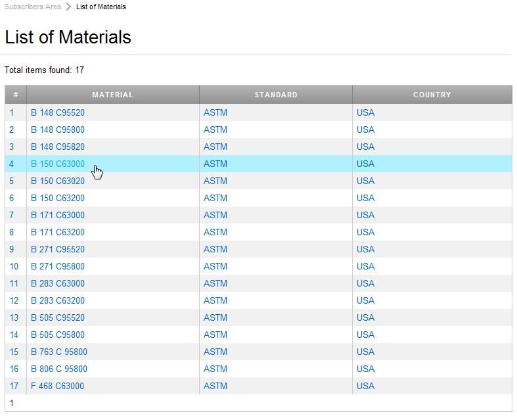The width and height of the screenshot is (517, 420).
Task: Open material B 148 C95520
Action: [58, 112]
